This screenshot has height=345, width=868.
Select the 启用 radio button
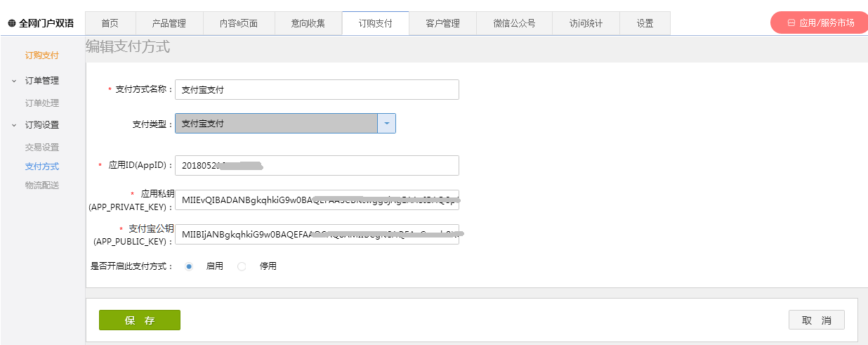(x=190, y=266)
